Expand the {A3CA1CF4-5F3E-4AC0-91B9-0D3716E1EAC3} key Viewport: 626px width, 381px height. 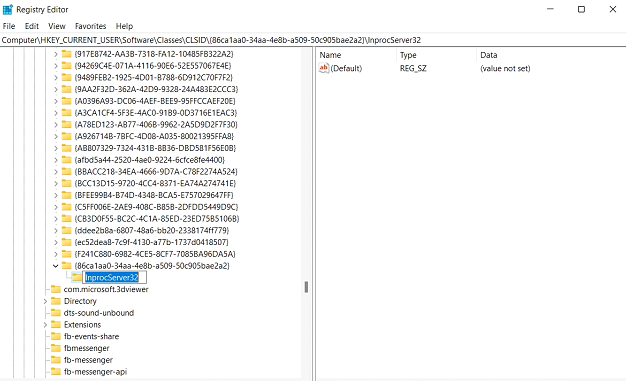56,113
